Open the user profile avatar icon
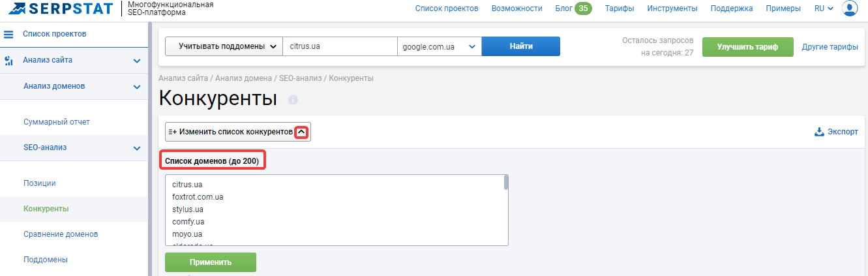 pos(850,8)
